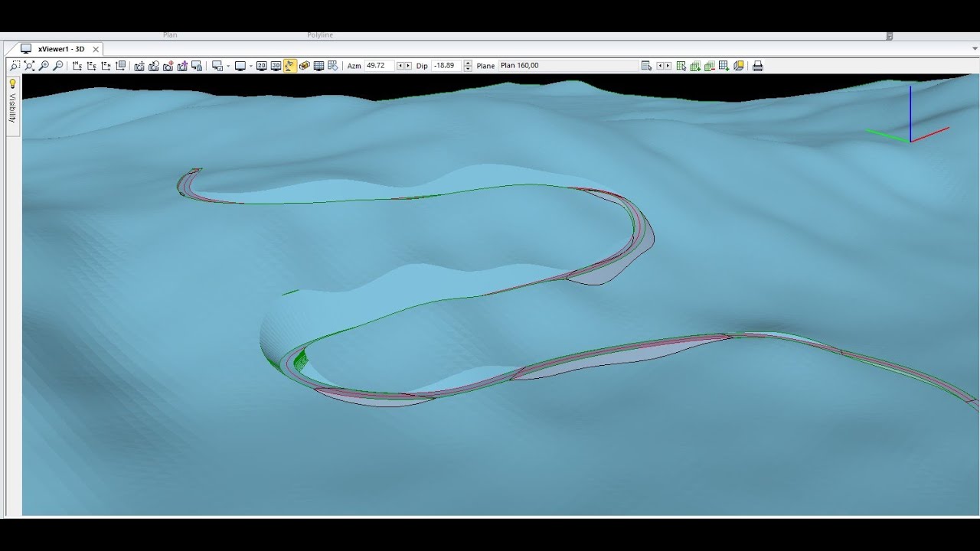
Task: Open the Visibility side panel tab
Action: click(12, 108)
